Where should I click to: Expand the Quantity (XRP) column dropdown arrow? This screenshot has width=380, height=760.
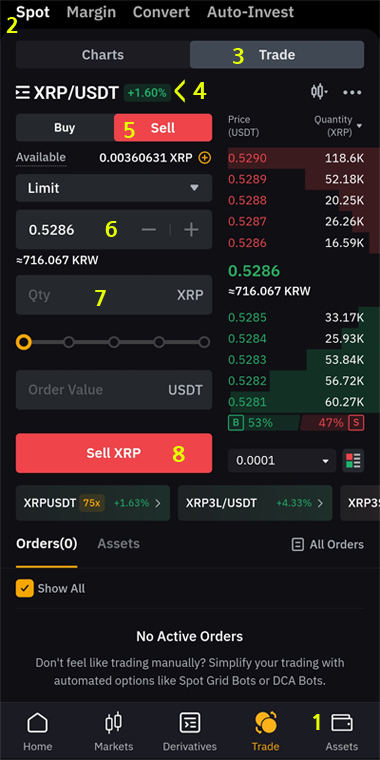pyautogui.click(x=359, y=126)
